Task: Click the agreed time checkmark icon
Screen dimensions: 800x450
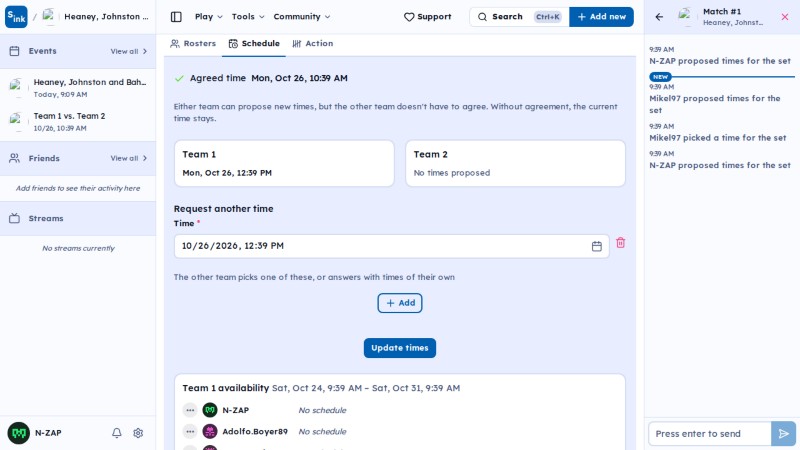Action: (x=179, y=79)
